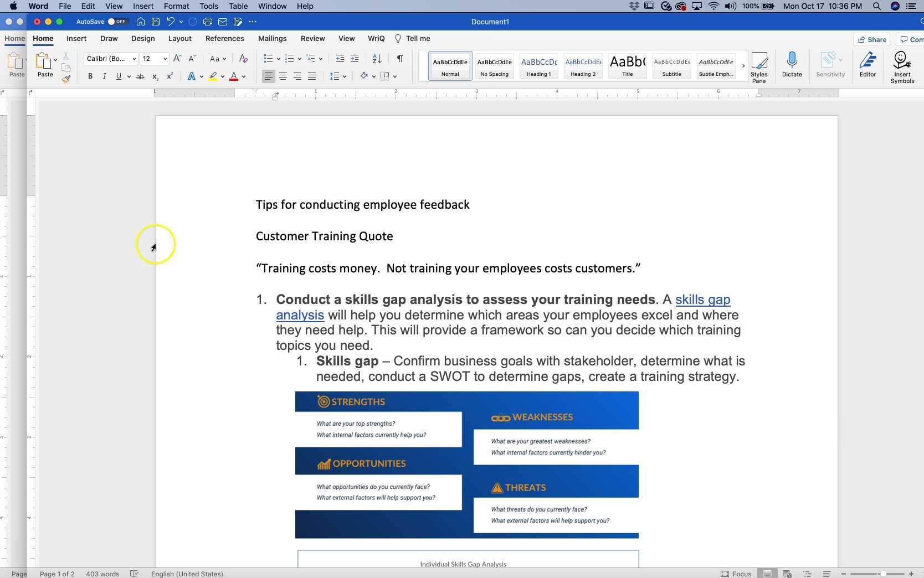Apply the Heading 1 style
The height and width of the screenshot is (578, 924).
538,66
